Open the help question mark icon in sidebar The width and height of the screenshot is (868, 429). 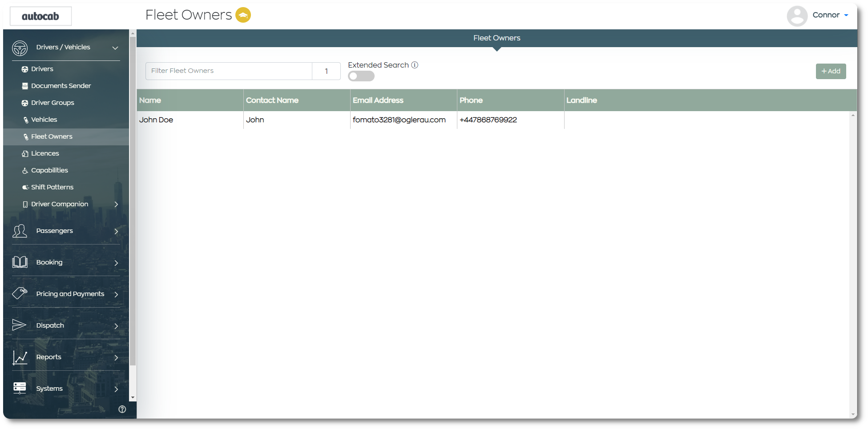122,409
